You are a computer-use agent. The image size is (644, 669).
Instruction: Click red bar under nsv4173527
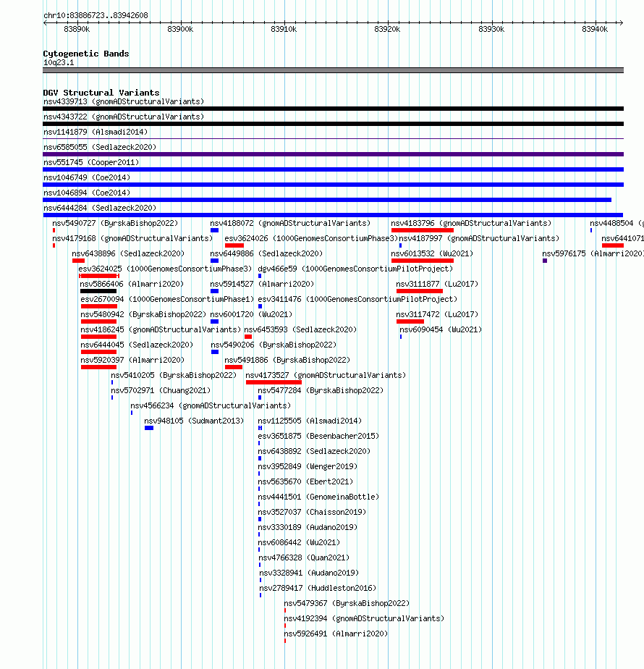click(x=274, y=382)
